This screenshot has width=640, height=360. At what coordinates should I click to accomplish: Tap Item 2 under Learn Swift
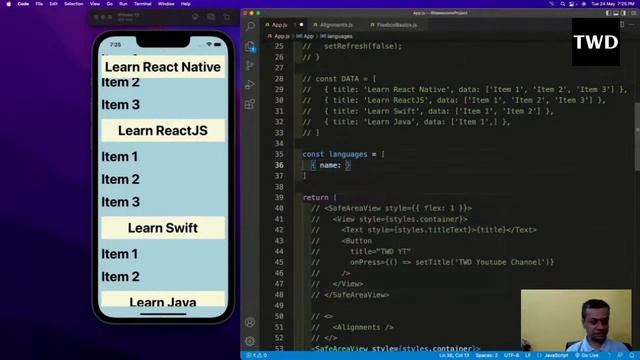(120, 277)
